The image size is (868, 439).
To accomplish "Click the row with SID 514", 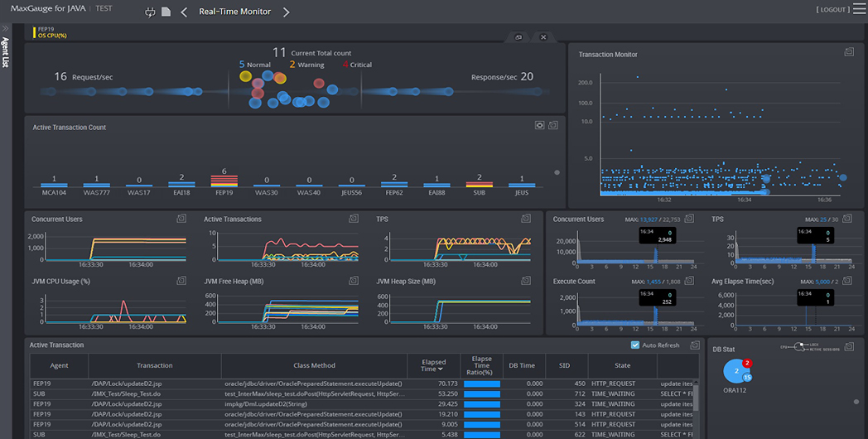I will (x=363, y=424).
